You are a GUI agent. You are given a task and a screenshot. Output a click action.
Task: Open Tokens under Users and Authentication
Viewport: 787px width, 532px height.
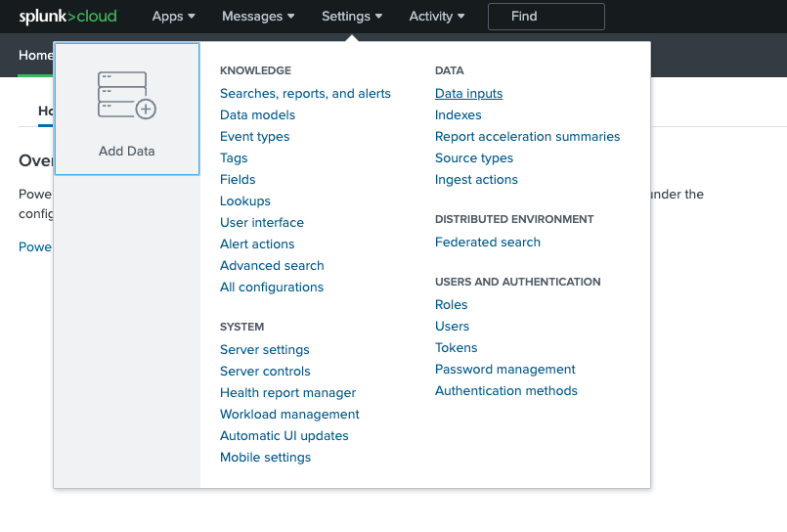[x=456, y=348]
